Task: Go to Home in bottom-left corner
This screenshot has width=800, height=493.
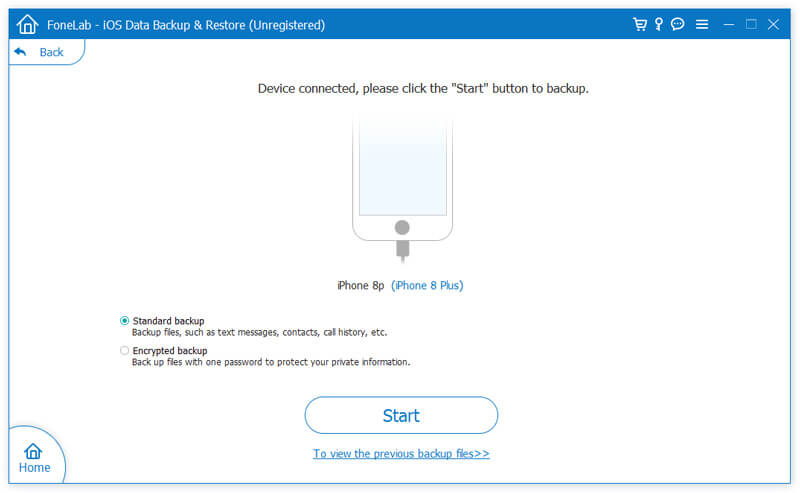Action: [x=34, y=458]
